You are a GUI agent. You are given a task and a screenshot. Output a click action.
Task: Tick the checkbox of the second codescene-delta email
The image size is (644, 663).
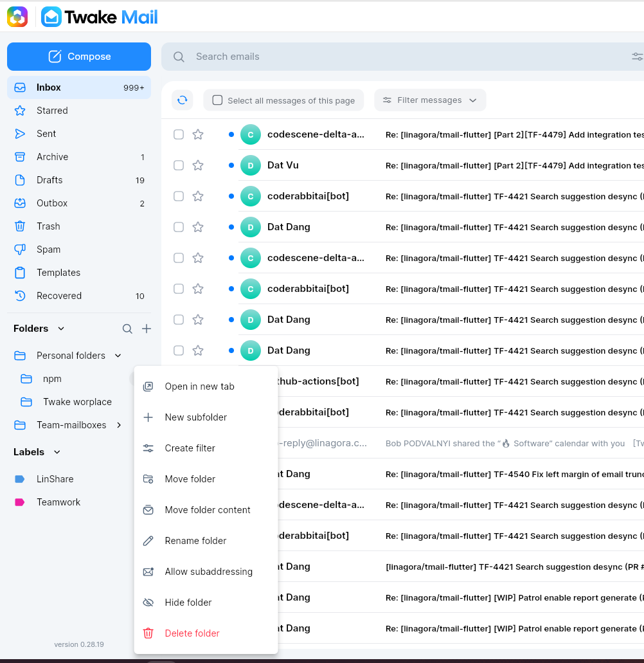click(179, 258)
